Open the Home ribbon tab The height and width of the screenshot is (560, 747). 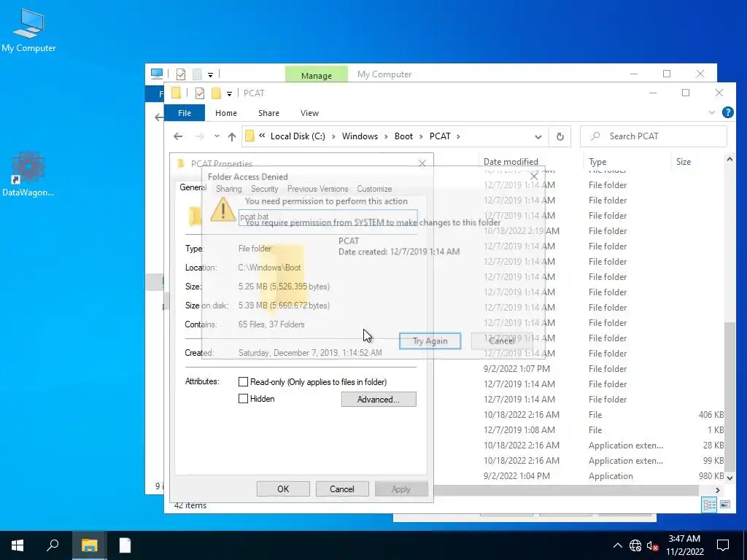click(x=226, y=113)
